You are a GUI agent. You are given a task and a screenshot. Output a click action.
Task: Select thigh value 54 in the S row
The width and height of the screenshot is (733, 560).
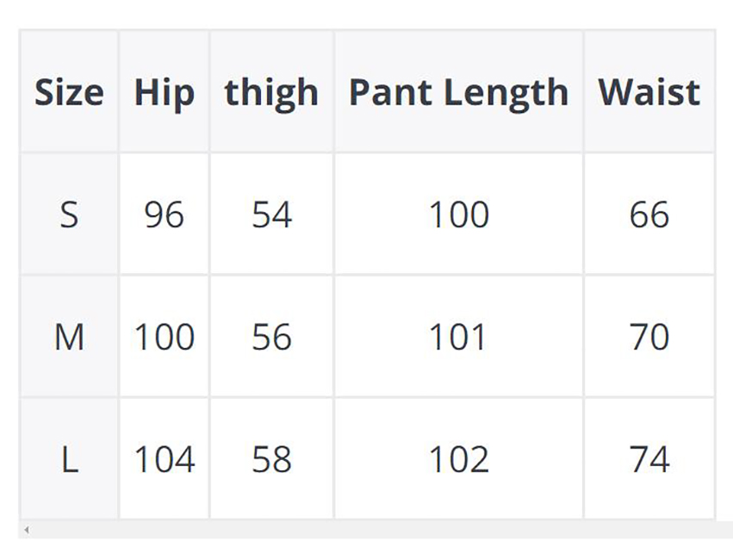tap(271, 215)
